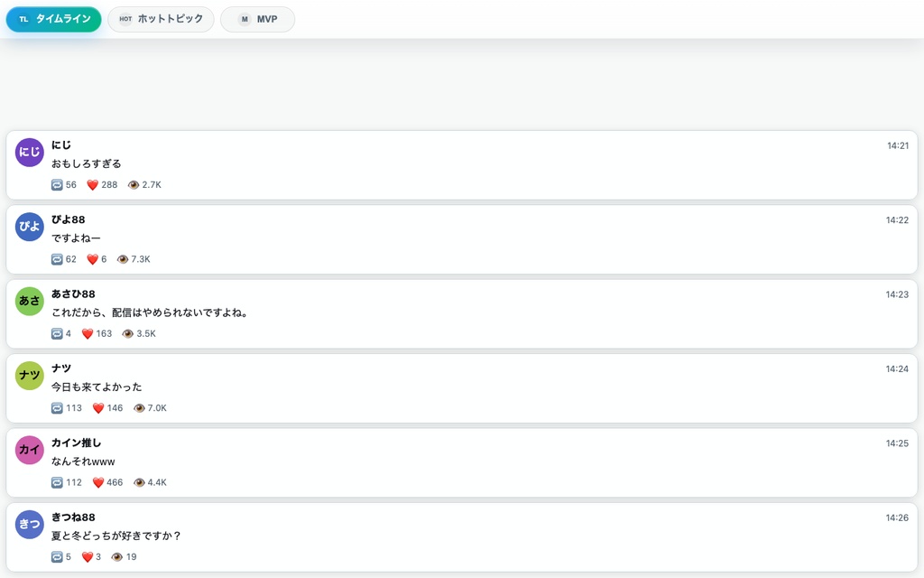Select post text 今日も来てよかった
This screenshot has height=578, width=924.
[97, 387]
